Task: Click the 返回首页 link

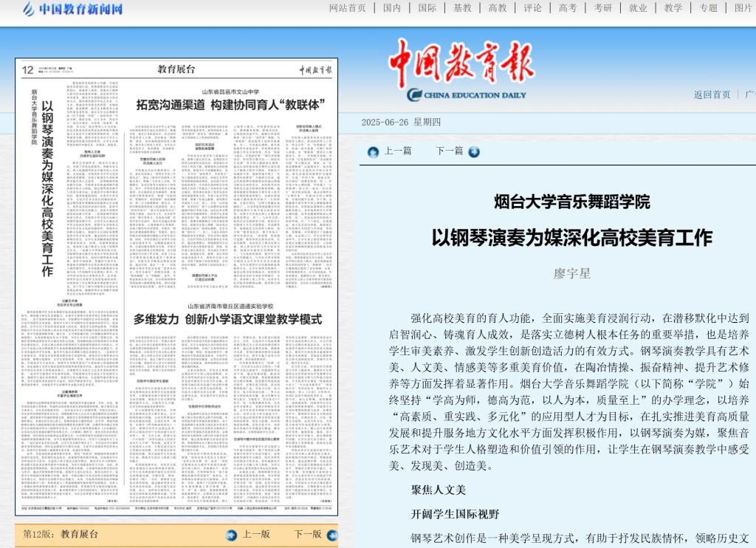Action: pos(712,95)
